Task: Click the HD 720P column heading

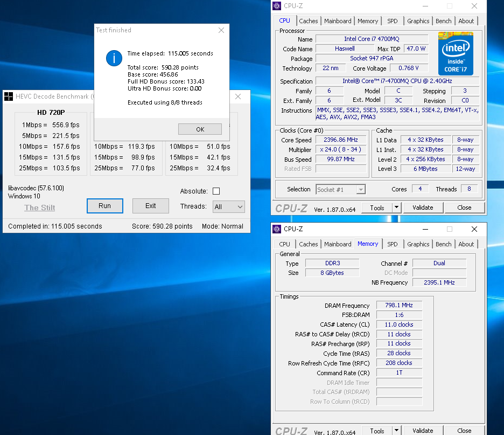Action: click(51, 113)
